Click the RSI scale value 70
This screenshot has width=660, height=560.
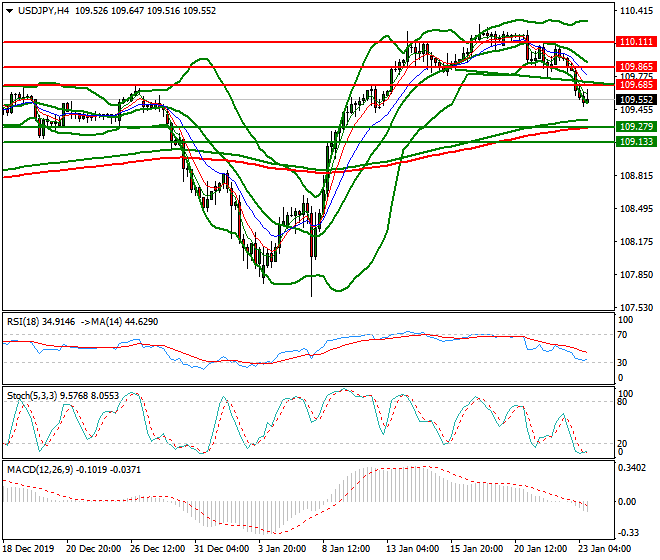click(622, 335)
